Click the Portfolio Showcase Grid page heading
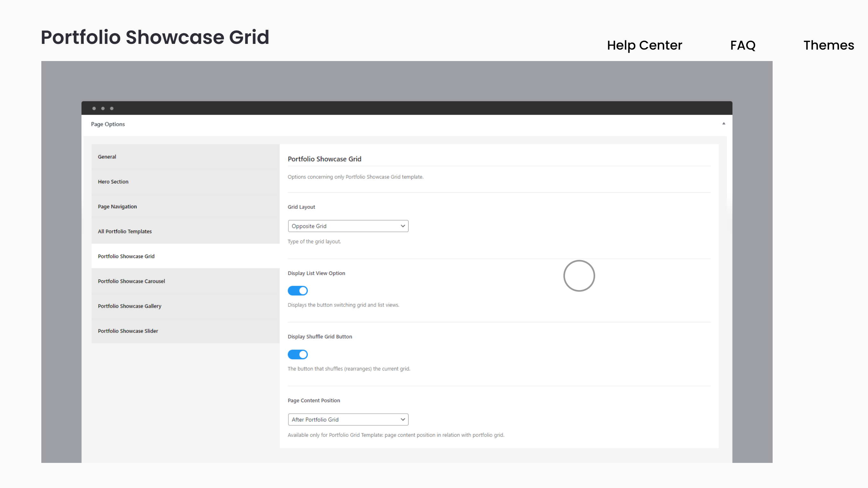868x488 pixels. (155, 37)
